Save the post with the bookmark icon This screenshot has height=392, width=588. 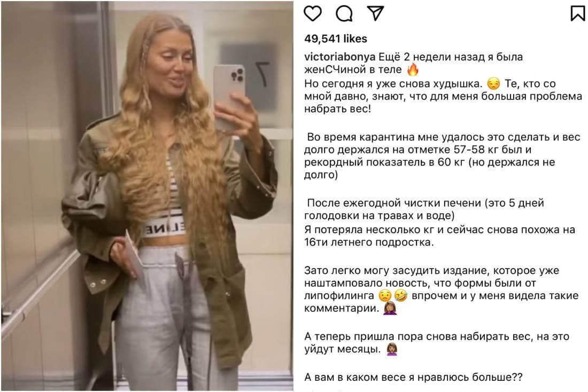(577, 13)
